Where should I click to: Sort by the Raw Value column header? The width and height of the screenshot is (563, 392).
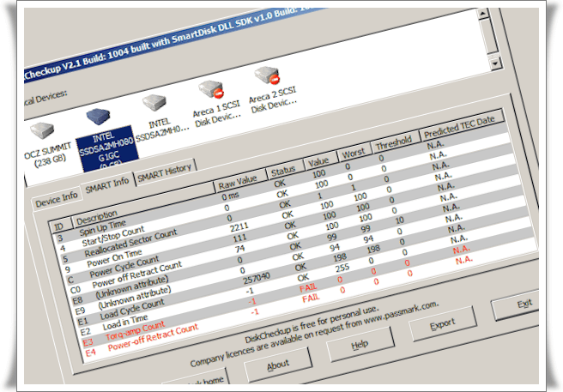pos(240,181)
